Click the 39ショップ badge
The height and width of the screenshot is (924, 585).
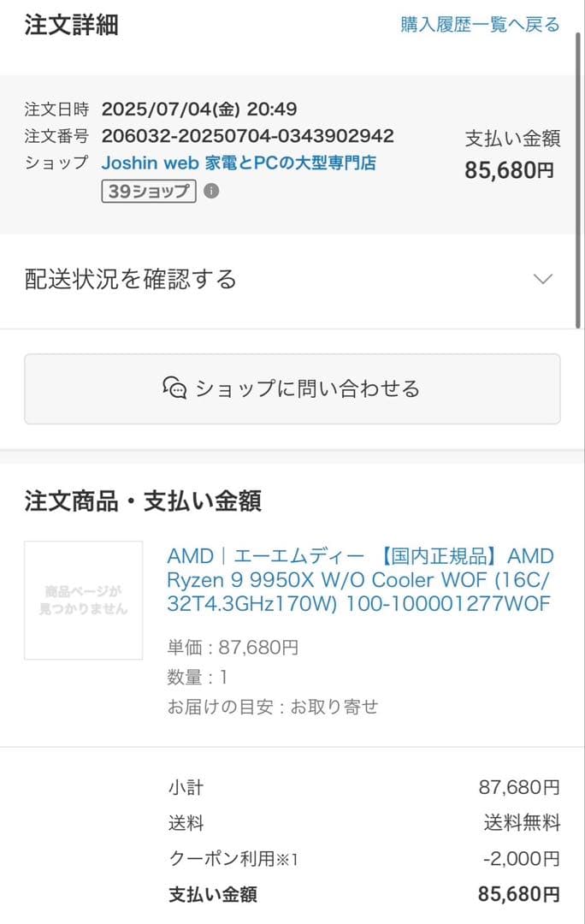click(x=149, y=191)
